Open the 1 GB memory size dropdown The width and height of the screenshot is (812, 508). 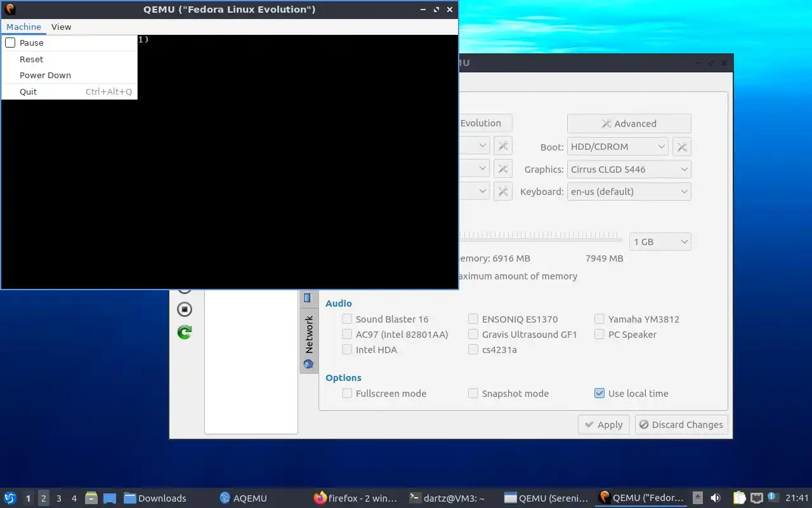pyautogui.click(x=660, y=242)
